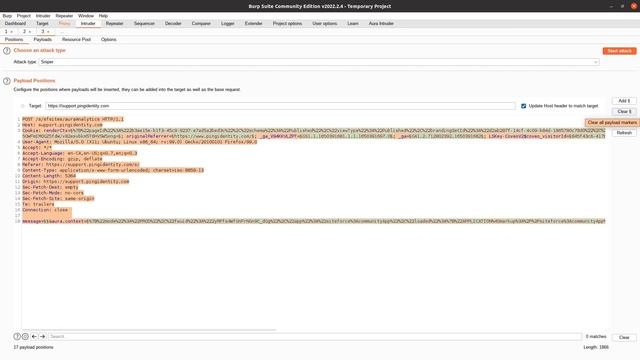Viewport: 640px width, 360px height.
Task: Switch to the Aura Intruder tab
Action: point(381,24)
